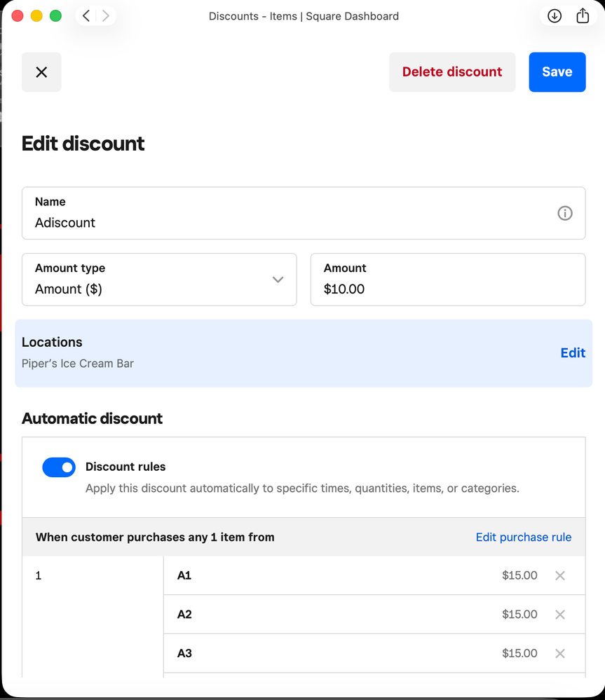Viewport: 605px width, 700px height.
Task: Remove item A1 from purchase rule
Action: (559, 576)
